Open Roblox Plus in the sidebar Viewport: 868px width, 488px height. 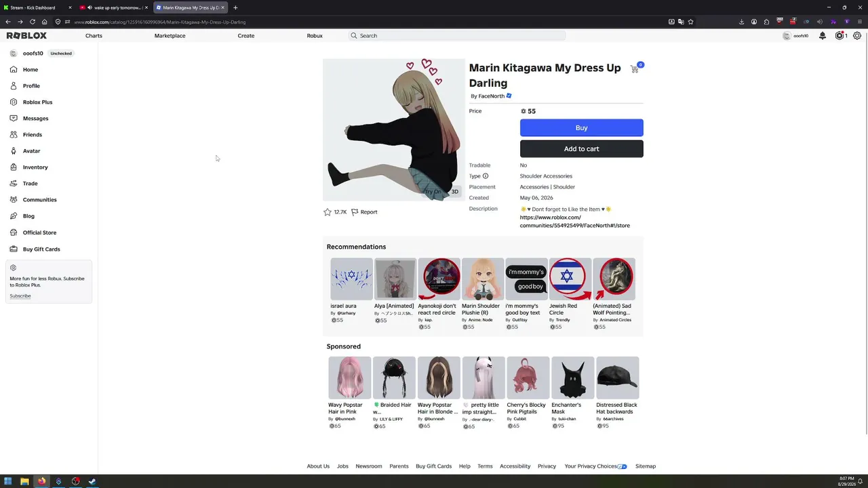click(x=37, y=102)
